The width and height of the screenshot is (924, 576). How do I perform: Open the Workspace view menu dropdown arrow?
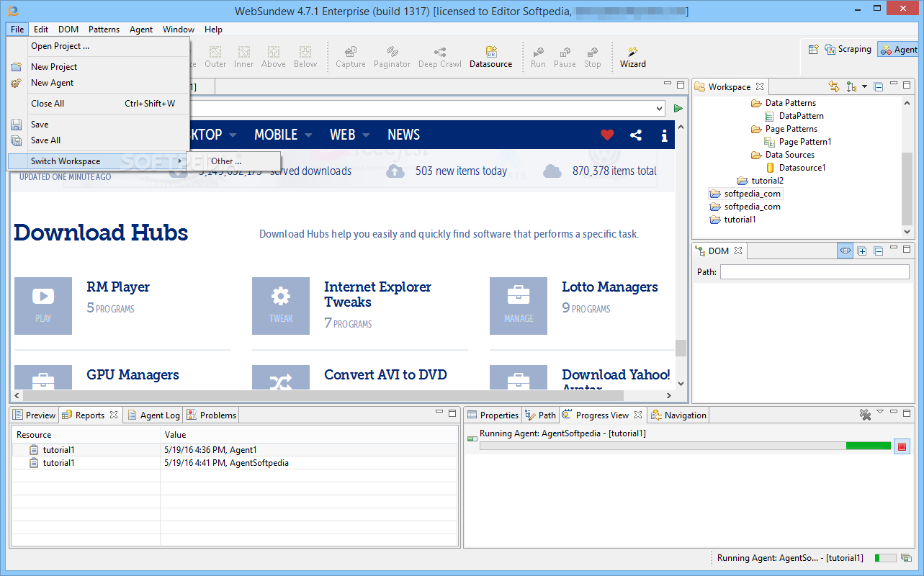(865, 86)
